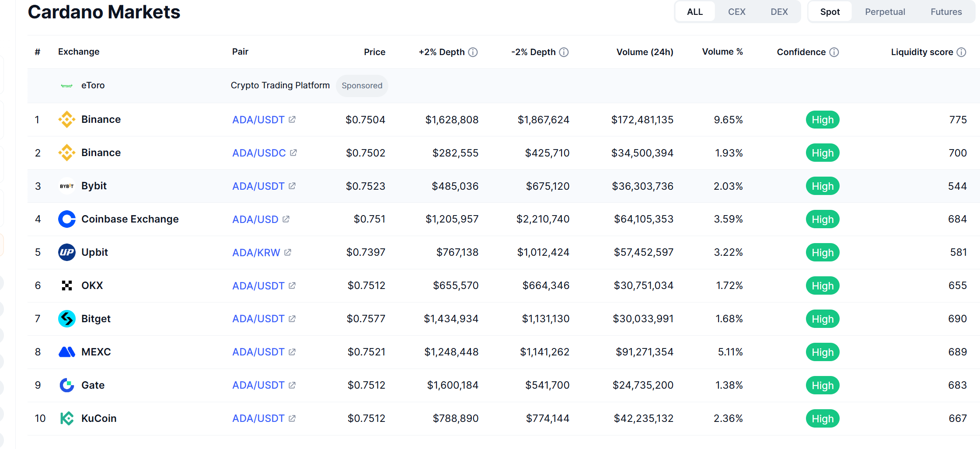The height and width of the screenshot is (449, 980).
Task: Open Coinbase ADA/USD pair link
Action: 255,219
